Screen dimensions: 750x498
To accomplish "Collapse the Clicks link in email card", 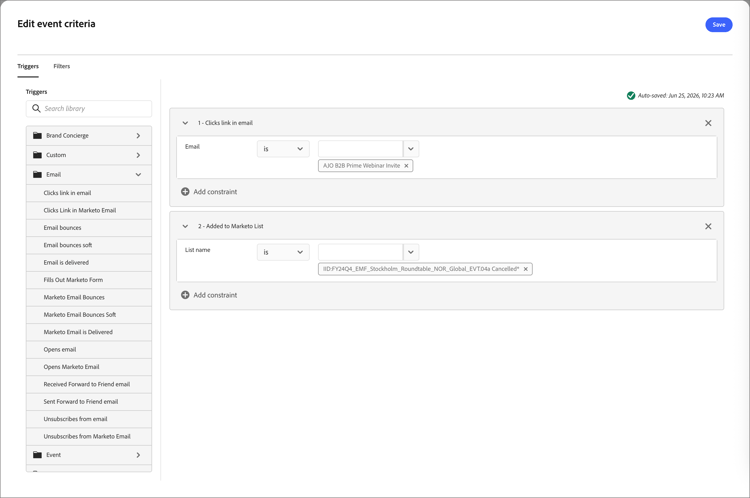I will (185, 123).
